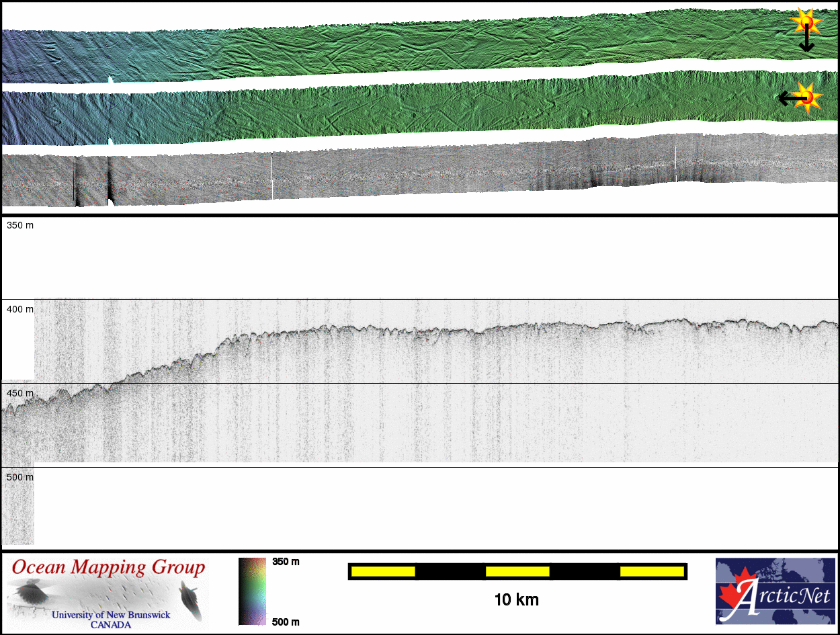Image resolution: width=840 pixels, height=635 pixels.
Task: Select the 350 m depth axis label
Action: (x=20, y=226)
